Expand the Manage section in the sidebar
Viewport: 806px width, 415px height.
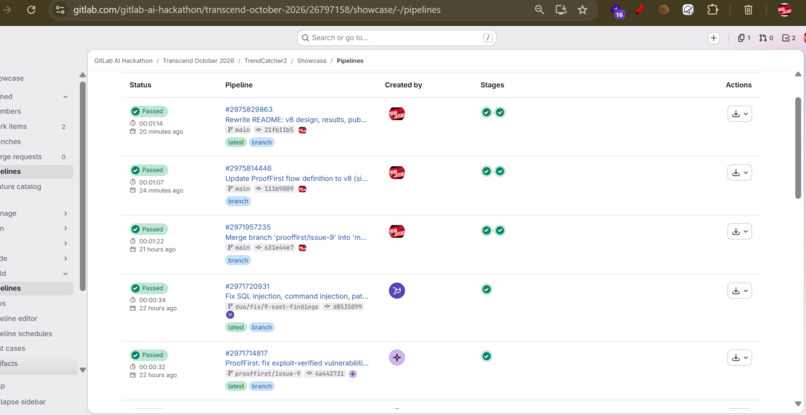[65, 213]
